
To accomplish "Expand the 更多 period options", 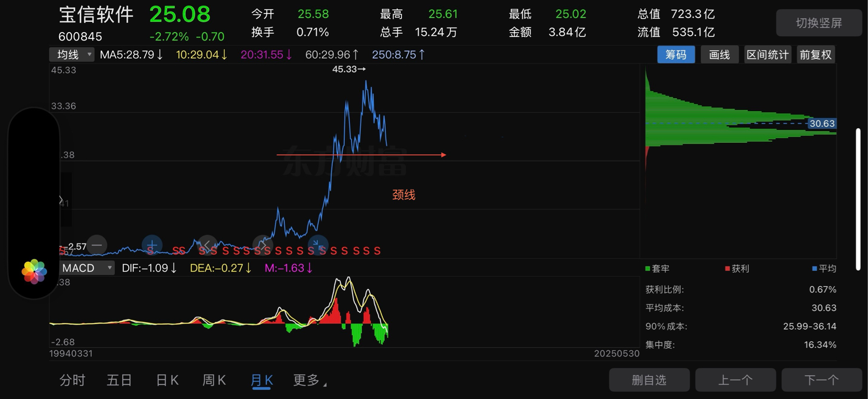I will pyautogui.click(x=310, y=380).
